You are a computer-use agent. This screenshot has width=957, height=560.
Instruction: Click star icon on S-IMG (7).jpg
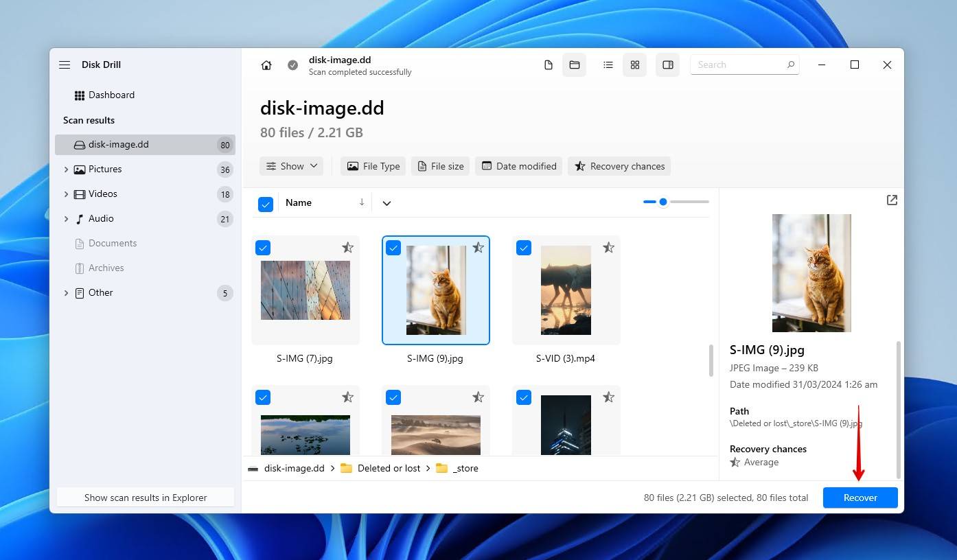pos(348,247)
